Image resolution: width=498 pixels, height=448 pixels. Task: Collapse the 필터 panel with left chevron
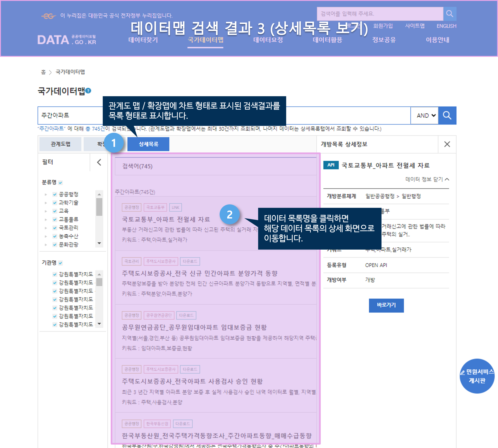99,162
